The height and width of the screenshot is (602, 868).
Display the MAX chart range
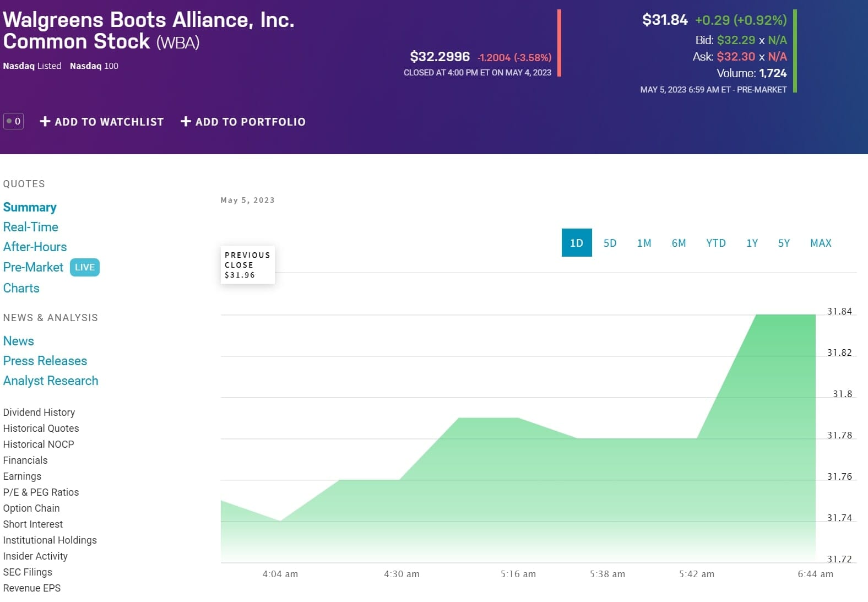click(820, 243)
